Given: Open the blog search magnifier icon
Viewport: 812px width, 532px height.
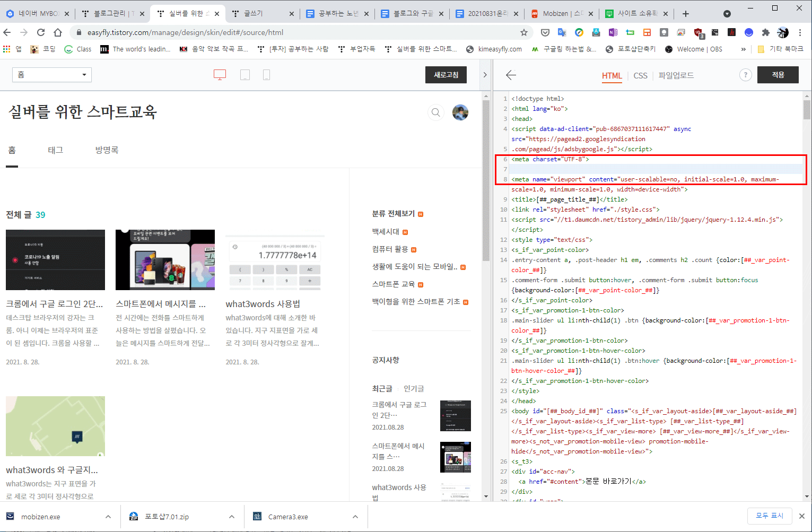Looking at the screenshot, I should [436, 112].
